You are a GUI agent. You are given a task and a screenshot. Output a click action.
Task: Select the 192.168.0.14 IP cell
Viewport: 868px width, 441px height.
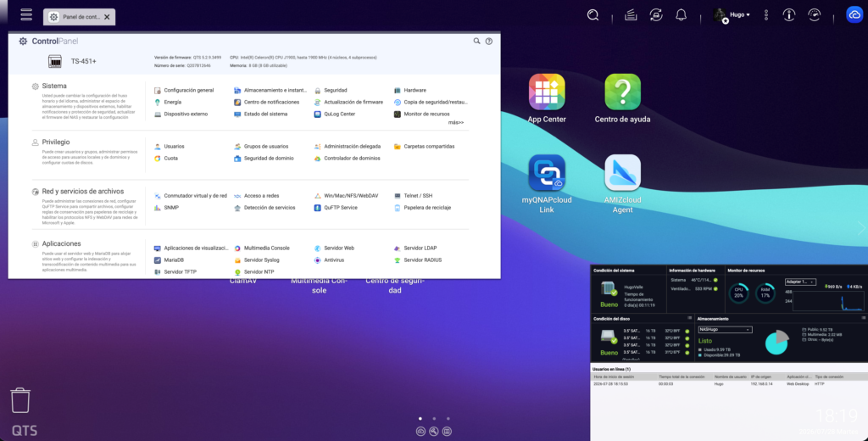[x=763, y=384]
